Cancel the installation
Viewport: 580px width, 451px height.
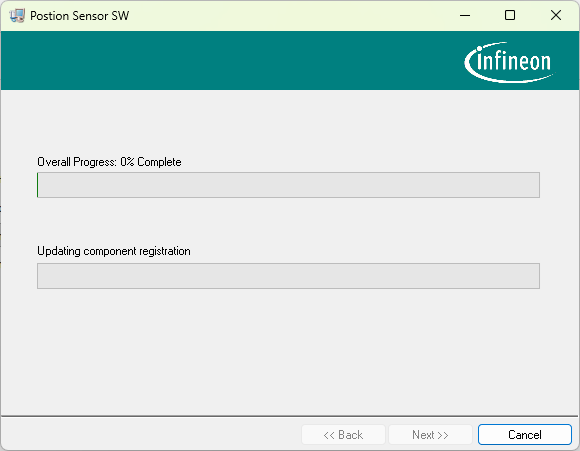pyautogui.click(x=525, y=434)
